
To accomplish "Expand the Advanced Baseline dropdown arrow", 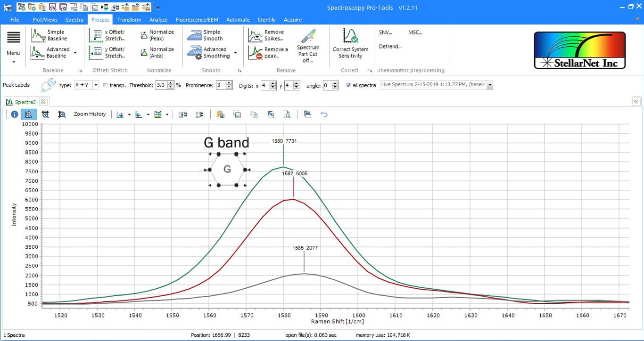I will (x=74, y=52).
